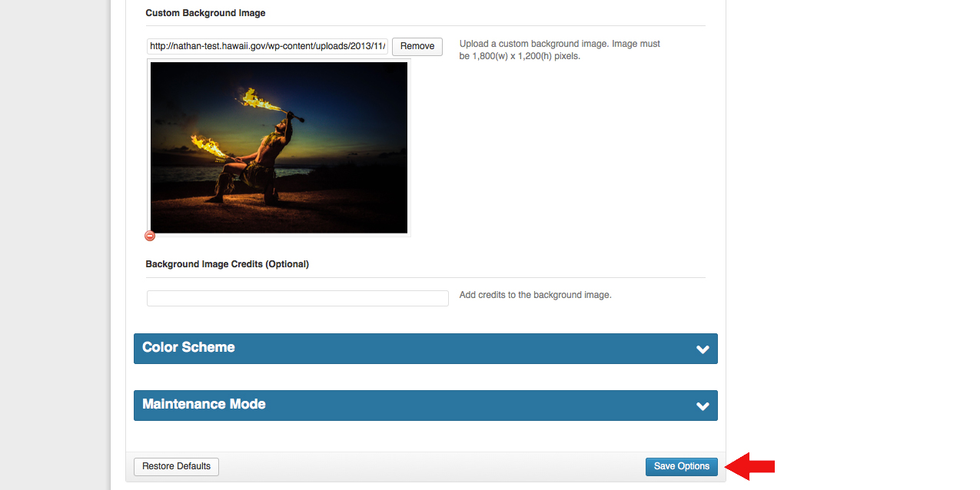This screenshot has width=980, height=490.
Task: Expand the Maintenance Mode section title
Action: click(x=204, y=404)
